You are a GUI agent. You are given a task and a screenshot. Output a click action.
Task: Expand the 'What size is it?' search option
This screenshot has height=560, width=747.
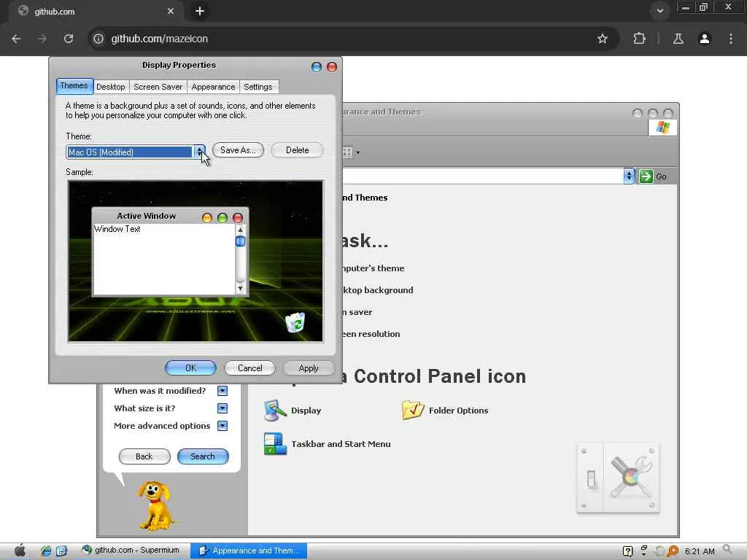(222, 408)
